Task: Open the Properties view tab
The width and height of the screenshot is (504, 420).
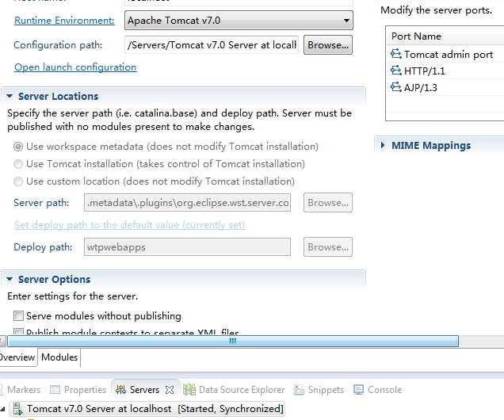Action: (78, 390)
